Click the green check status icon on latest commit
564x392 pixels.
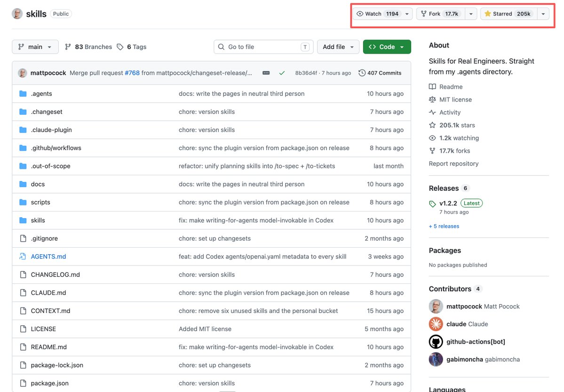point(282,73)
